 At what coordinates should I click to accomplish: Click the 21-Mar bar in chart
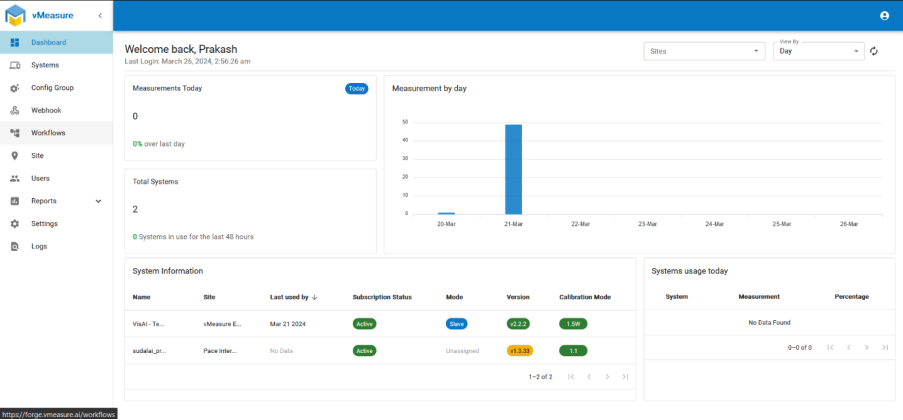pos(513,168)
